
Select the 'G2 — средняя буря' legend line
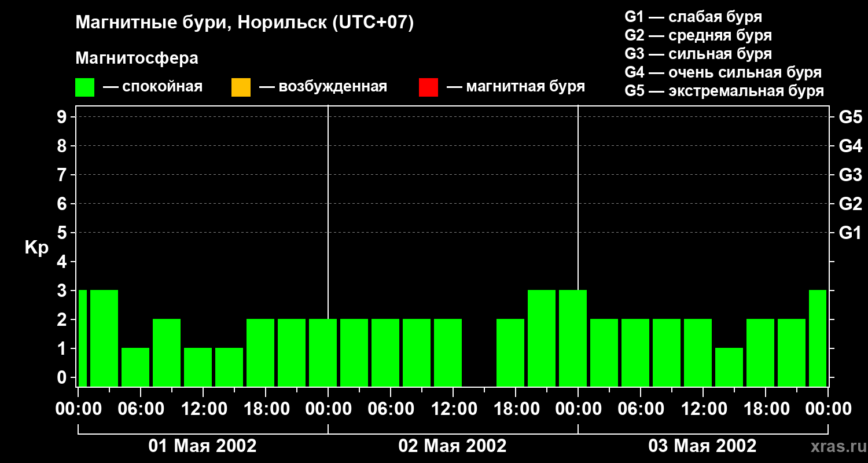698,35
